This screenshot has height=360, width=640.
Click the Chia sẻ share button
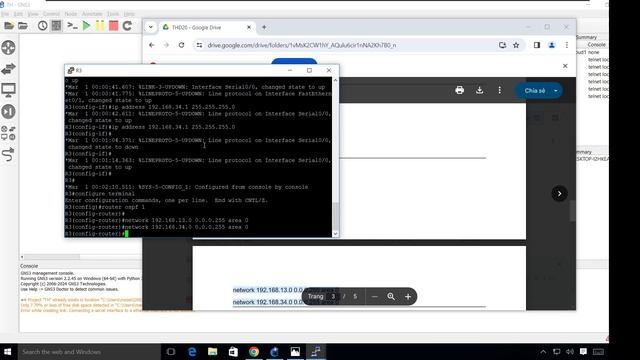(535, 91)
